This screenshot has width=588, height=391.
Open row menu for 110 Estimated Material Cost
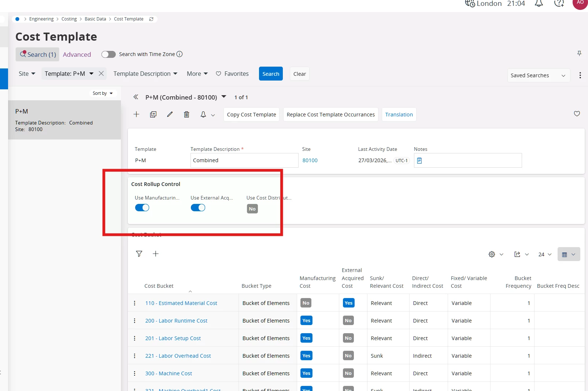[134, 303]
